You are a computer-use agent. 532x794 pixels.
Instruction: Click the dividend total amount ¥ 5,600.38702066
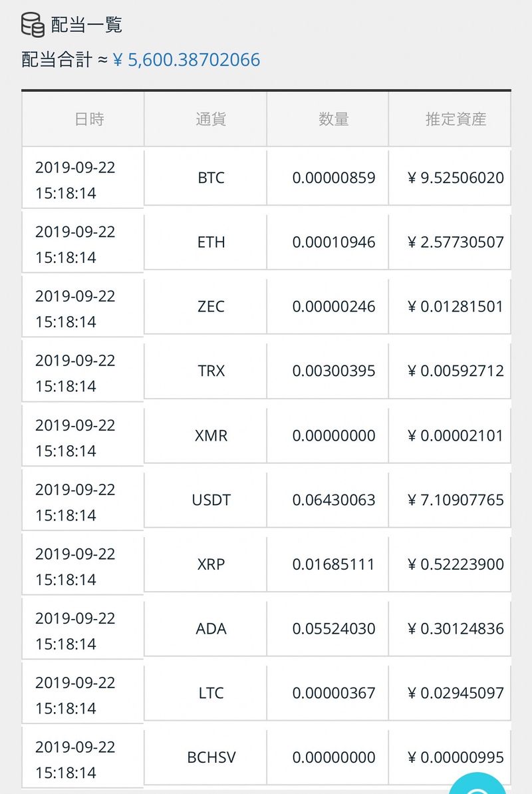pyautogui.click(x=187, y=61)
